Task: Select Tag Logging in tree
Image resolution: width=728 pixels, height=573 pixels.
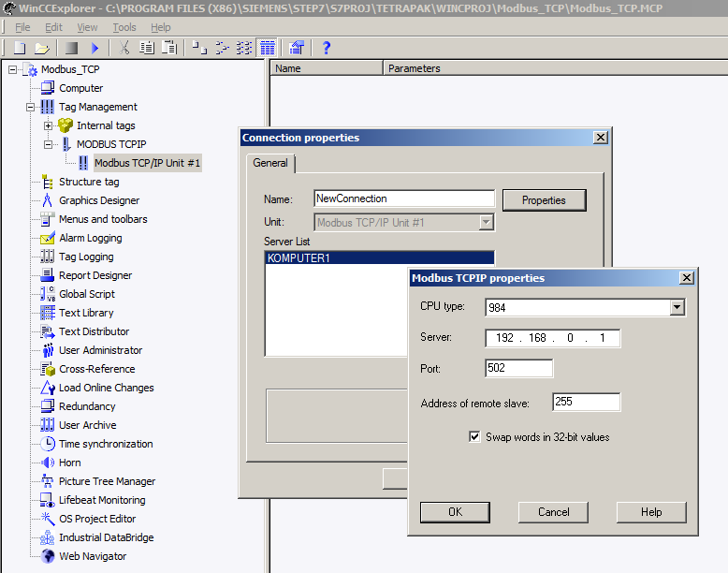Action: pos(86,257)
